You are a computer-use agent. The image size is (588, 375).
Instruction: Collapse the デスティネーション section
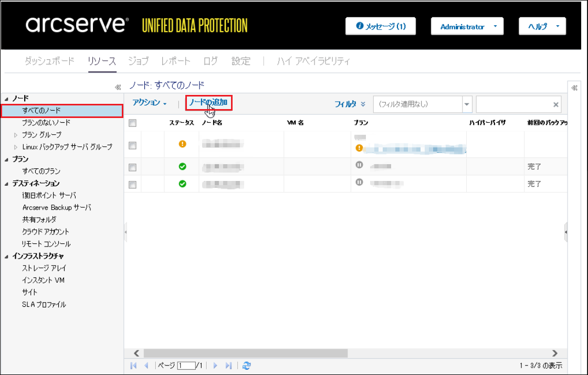pos(6,184)
